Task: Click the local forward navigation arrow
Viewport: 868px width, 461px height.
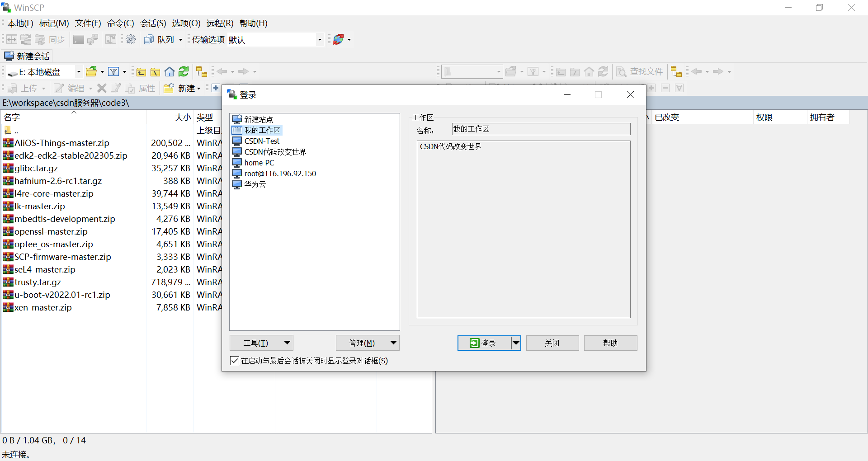Action: [244, 71]
